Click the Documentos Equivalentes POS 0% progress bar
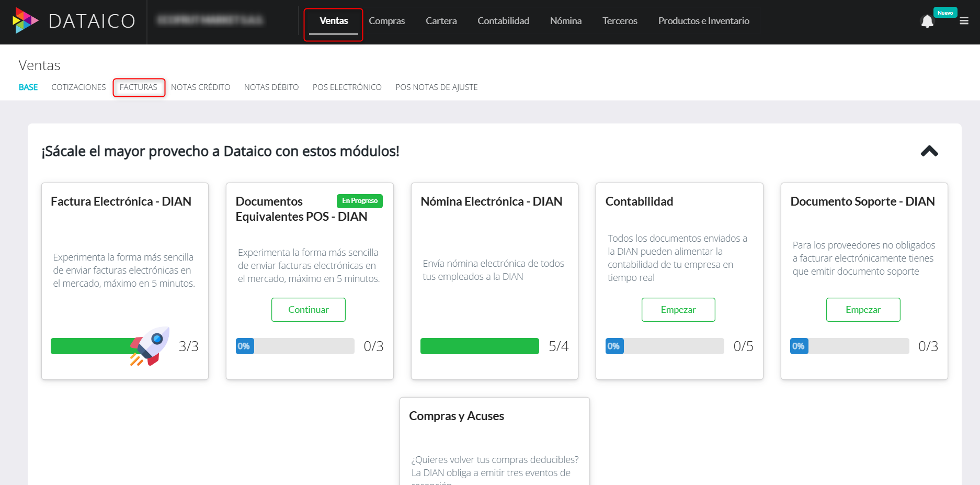 [x=295, y=346]
